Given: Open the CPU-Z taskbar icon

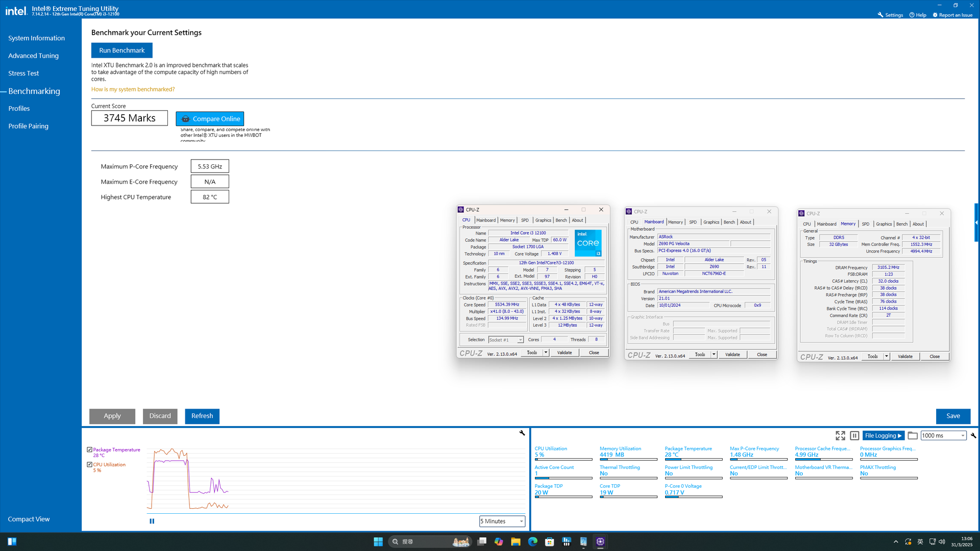Looking at the screenshot, I should tap(600, 542).
